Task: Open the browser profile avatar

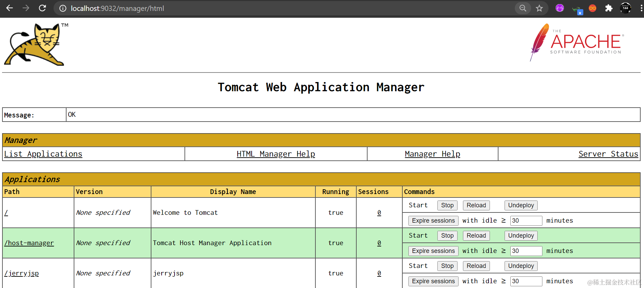Action: coord(625,8)
